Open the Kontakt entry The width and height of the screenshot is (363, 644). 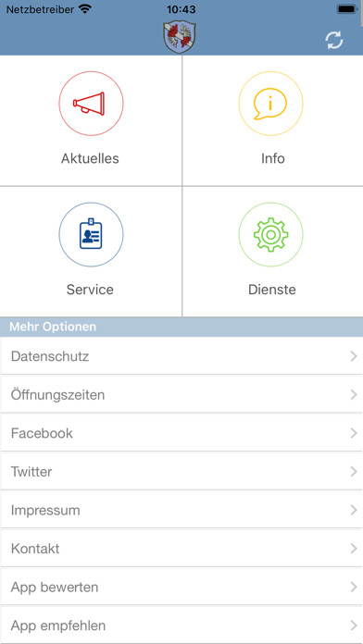tap(181, 549)
